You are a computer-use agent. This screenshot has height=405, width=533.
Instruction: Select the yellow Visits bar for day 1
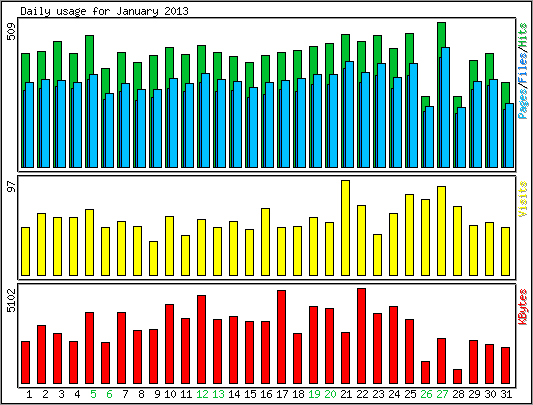tap(25, 251)
